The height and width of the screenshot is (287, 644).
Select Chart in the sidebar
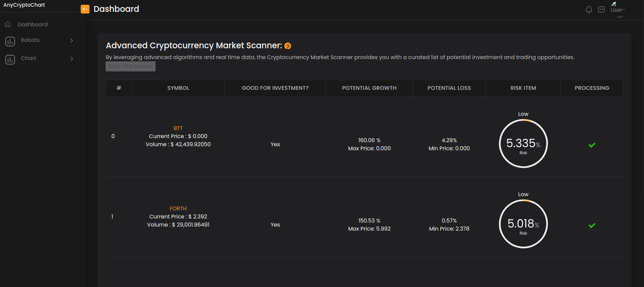[28, 58]
